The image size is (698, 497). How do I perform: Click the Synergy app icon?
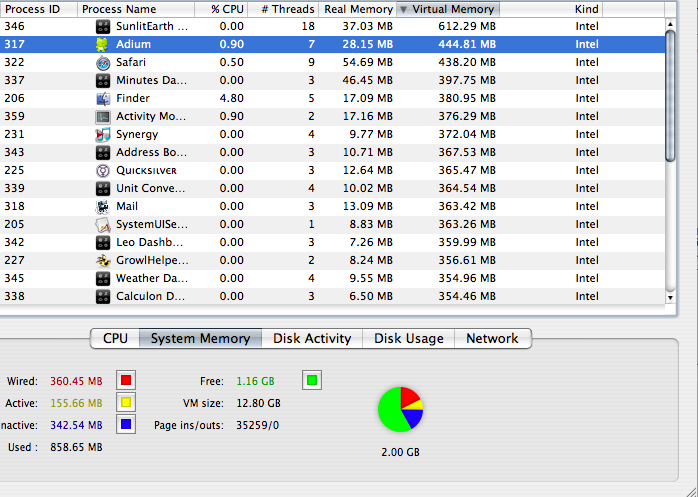click(103, 134)
